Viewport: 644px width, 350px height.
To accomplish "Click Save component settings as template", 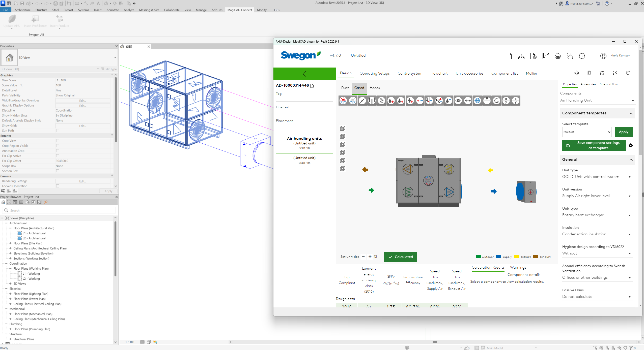I will (594, 145).
